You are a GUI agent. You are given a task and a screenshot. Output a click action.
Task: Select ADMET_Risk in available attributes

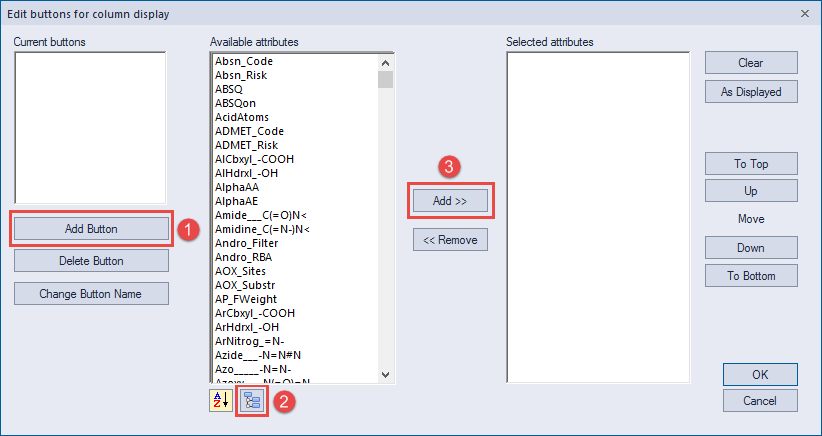[x=246, y=145]
